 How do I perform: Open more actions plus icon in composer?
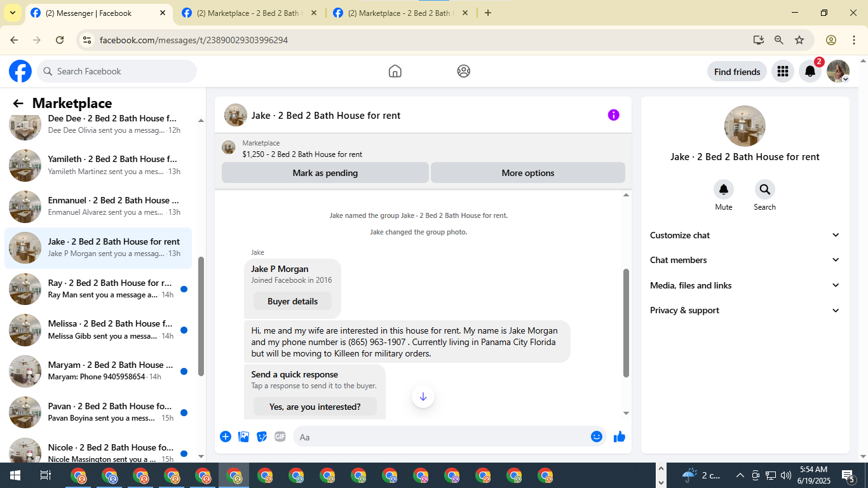click(226, 437)
